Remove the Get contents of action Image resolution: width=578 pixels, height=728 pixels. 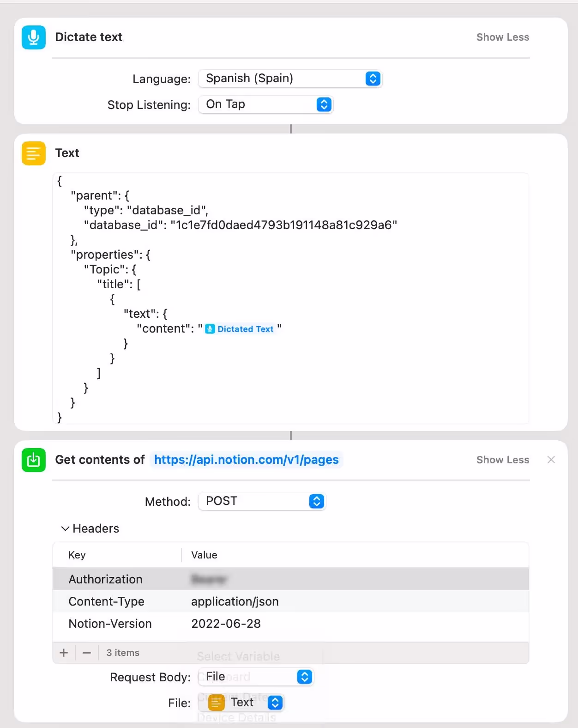[551, 460]
